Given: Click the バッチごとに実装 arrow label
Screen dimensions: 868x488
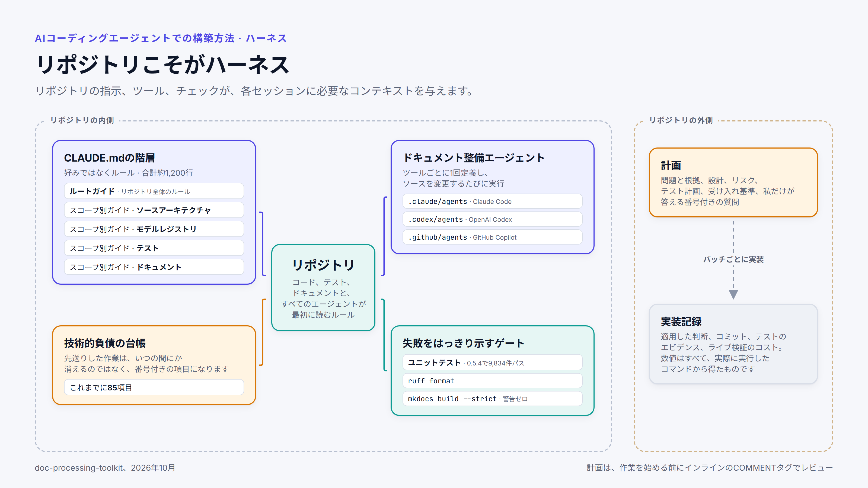Looking at the screenshot, I should click(733, 259).
